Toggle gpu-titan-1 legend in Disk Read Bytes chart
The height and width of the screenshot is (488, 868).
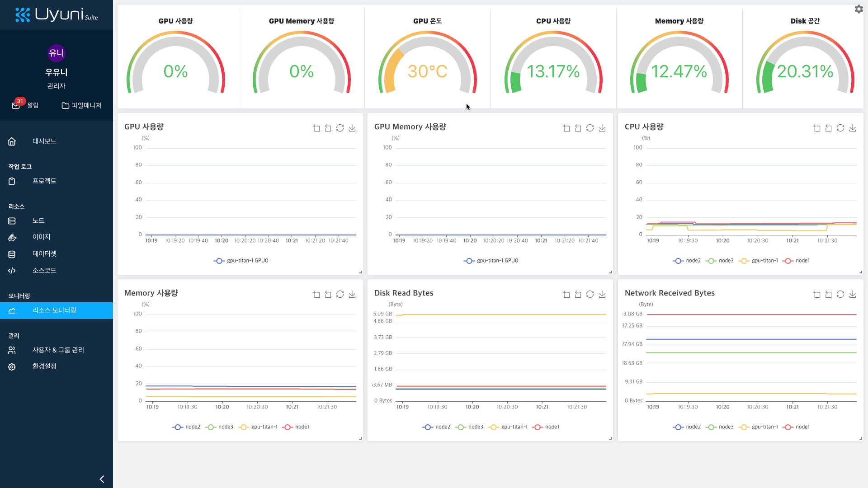coord(508,427)
